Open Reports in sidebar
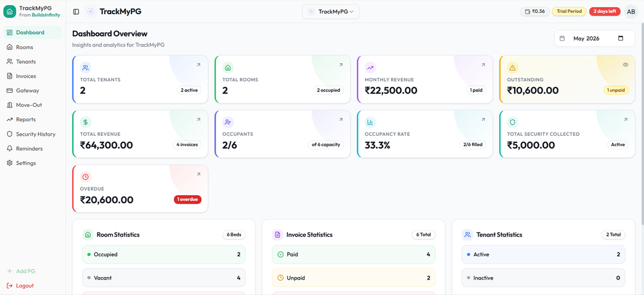The image size is (644, 295). click(32, 120)
